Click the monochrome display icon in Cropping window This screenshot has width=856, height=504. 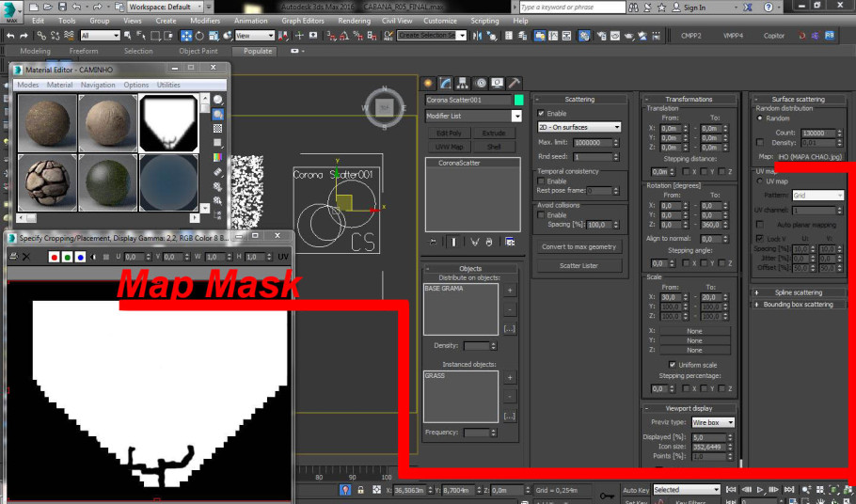pyautogui.click(x=93, y=257)
